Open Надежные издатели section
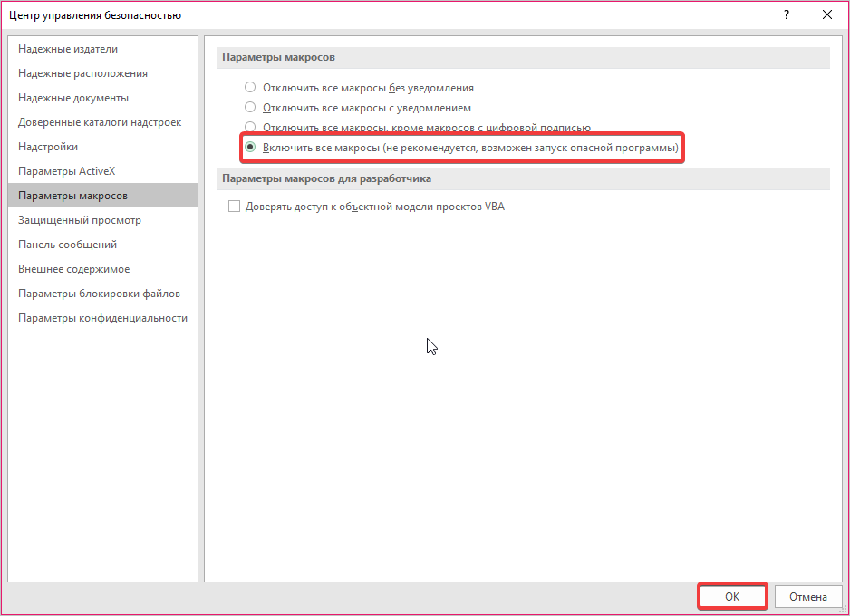The height and width of the screenshot is (616, 850). coord(68,49)
